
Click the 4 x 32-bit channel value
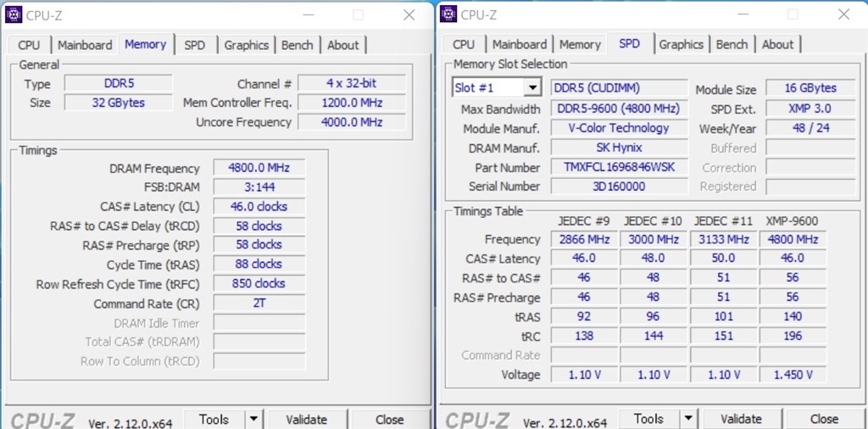352,83
